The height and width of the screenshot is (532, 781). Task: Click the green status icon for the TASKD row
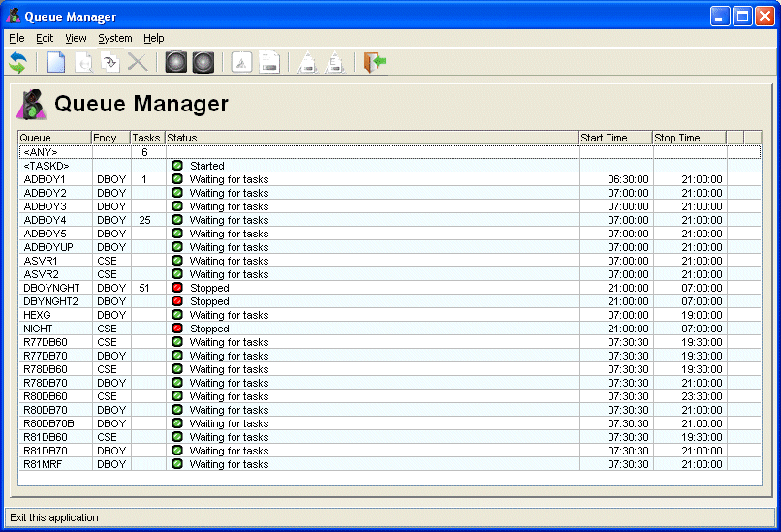point(177,166)
